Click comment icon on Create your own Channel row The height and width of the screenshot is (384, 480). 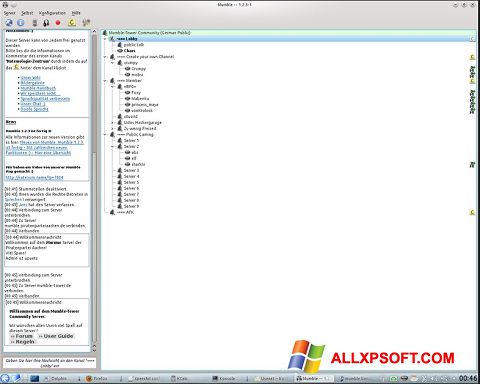pos(472,57)
